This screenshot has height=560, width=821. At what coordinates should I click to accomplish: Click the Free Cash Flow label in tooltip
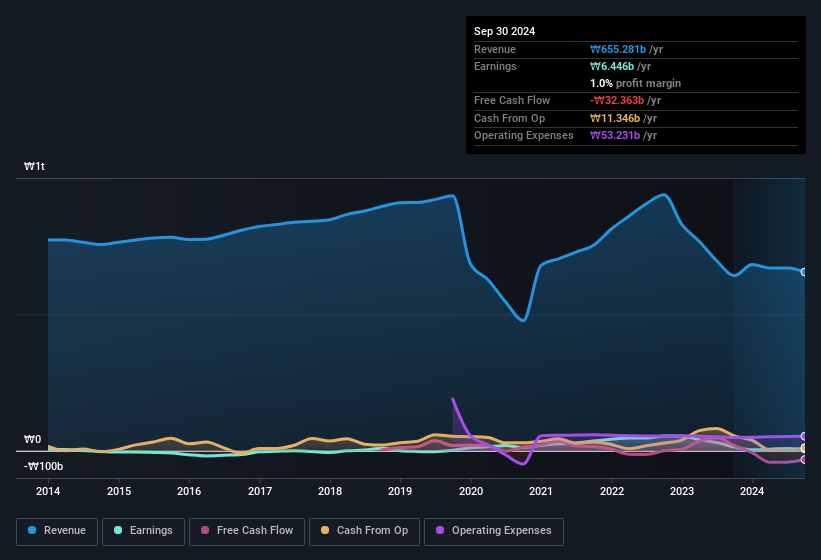pos(512,100)
